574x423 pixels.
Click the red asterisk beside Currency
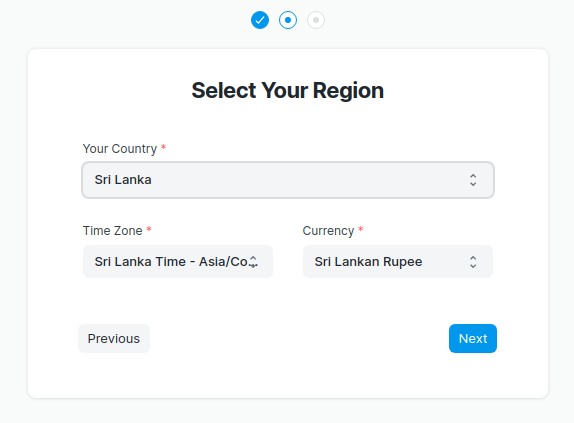(361, 229)
